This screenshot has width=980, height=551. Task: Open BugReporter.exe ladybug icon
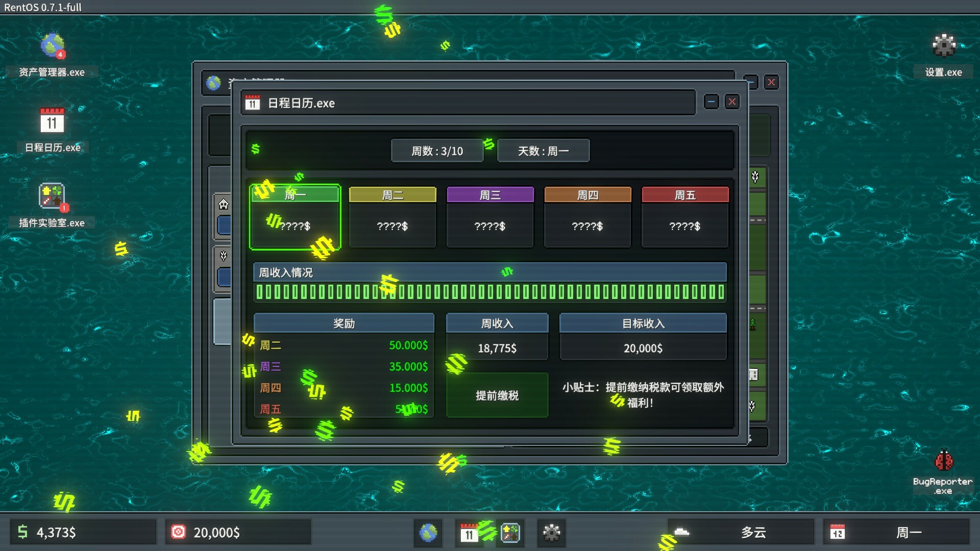pos(943,461)
